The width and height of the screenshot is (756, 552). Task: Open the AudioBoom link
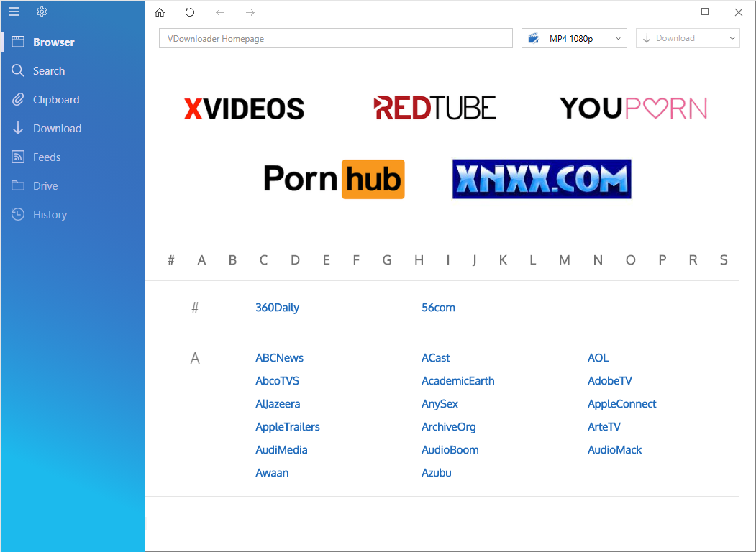coord(450,450)
